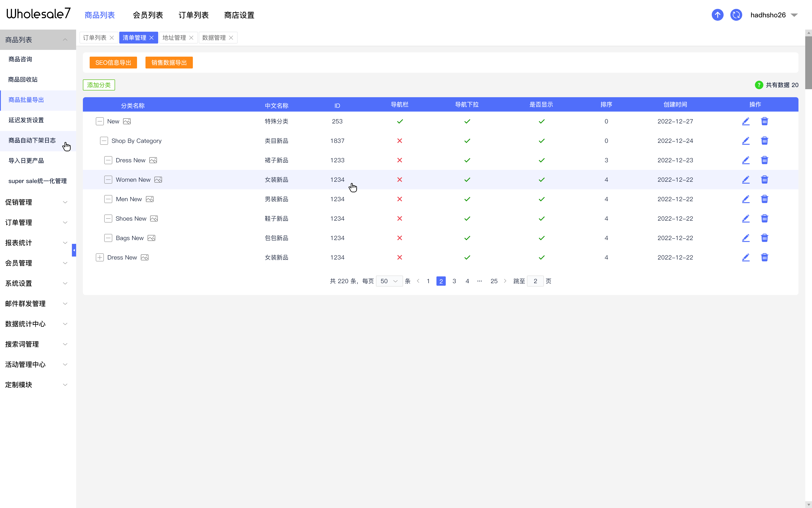Expand the bottom Dress New 女装新品 node
This screenshot has width=812, height=508.
(100, 258)
